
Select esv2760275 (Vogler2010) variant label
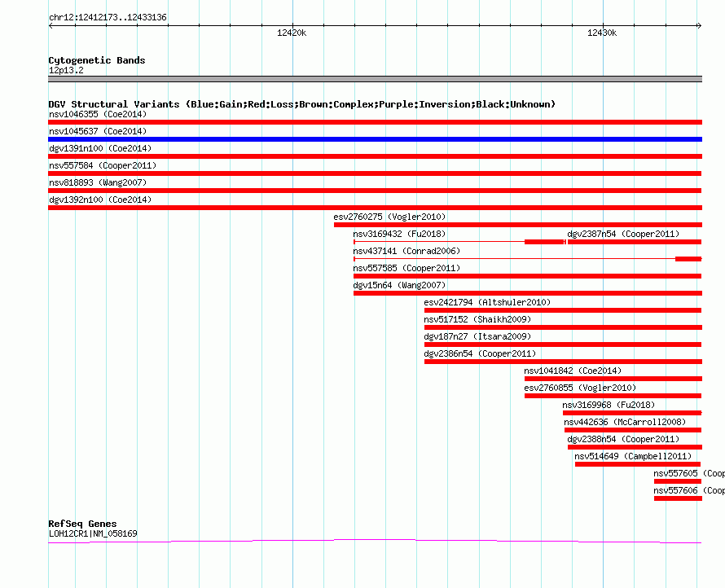point(389,217)
